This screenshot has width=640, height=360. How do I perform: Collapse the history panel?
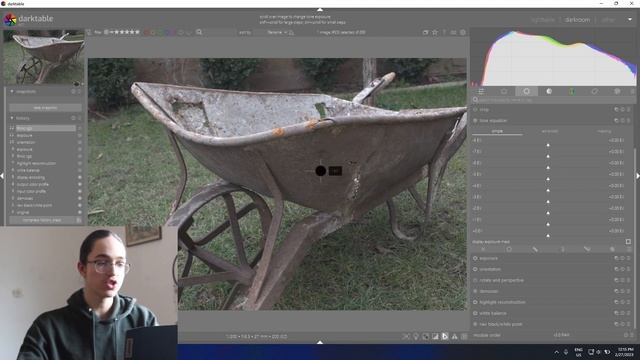tap(12, 118)
